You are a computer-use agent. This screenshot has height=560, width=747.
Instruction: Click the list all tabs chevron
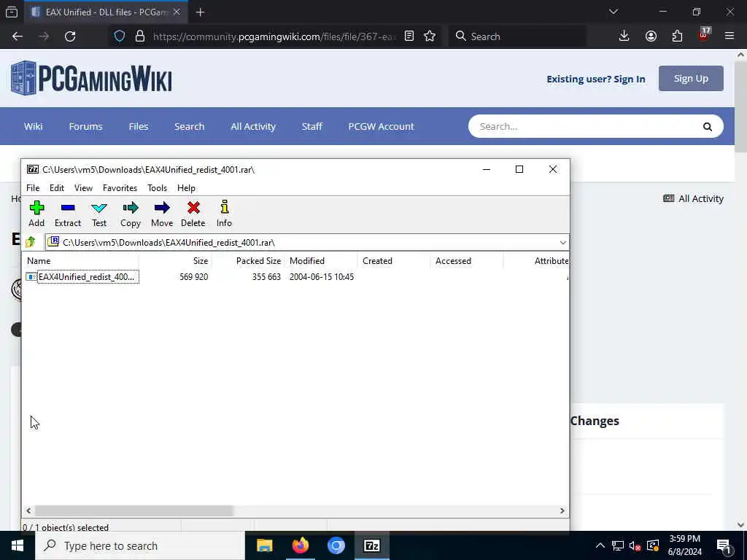click(x=614, y=12)
